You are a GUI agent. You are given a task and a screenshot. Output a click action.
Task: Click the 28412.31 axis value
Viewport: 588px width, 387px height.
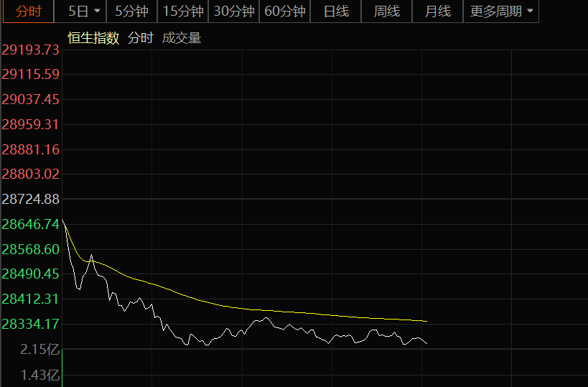[30, 299]
